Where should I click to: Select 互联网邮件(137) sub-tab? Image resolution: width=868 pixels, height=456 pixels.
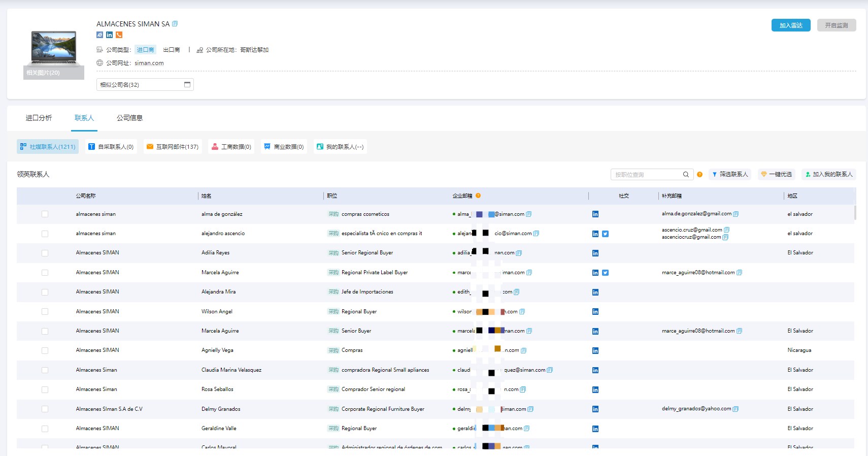(x=173, y=147)
